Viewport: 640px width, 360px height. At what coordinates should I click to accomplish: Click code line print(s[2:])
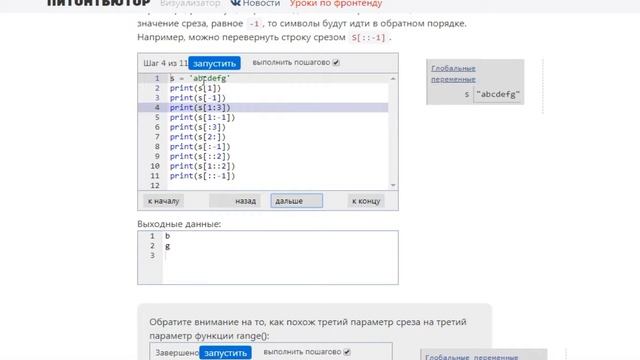(x=198, y=137)
